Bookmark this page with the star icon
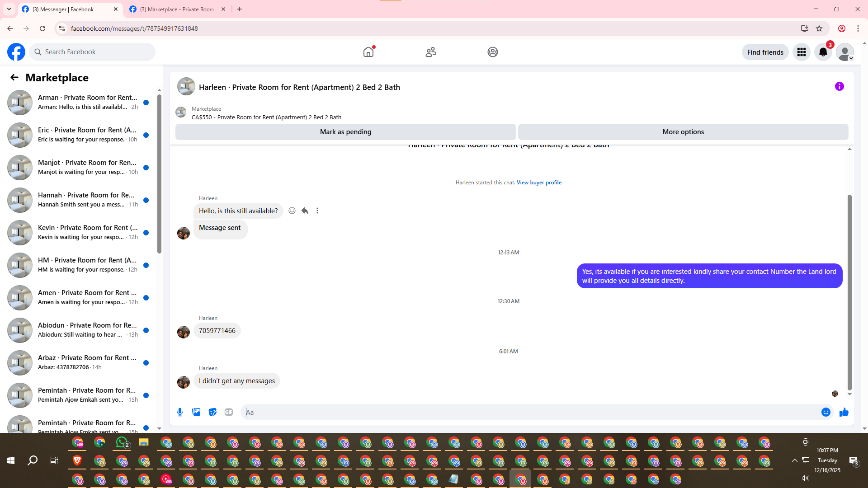 (819, 28)
